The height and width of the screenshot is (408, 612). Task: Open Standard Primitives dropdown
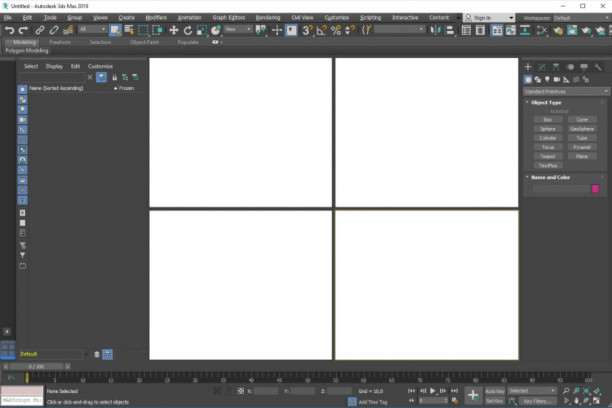[x=566, y=91]
